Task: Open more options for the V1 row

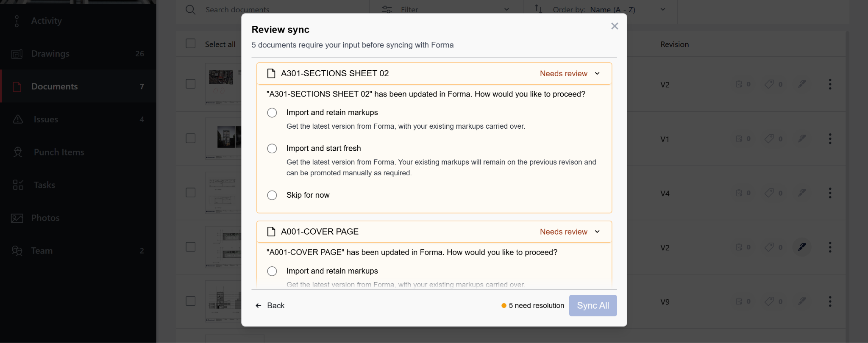Action: point(830,139)
